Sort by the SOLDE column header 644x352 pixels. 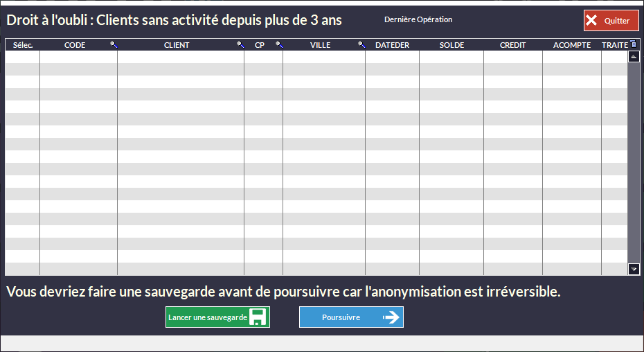[x=451, y=45]
